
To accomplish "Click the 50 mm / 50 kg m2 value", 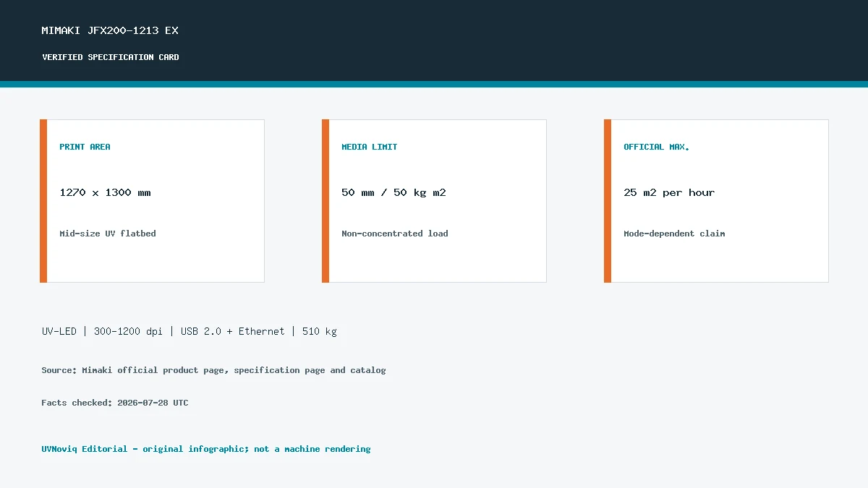I will pos(393,192).
